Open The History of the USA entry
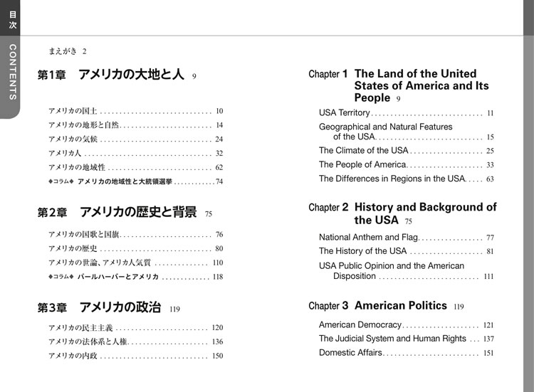This screenshot has height=392, width=534. (x=407, y=251)
